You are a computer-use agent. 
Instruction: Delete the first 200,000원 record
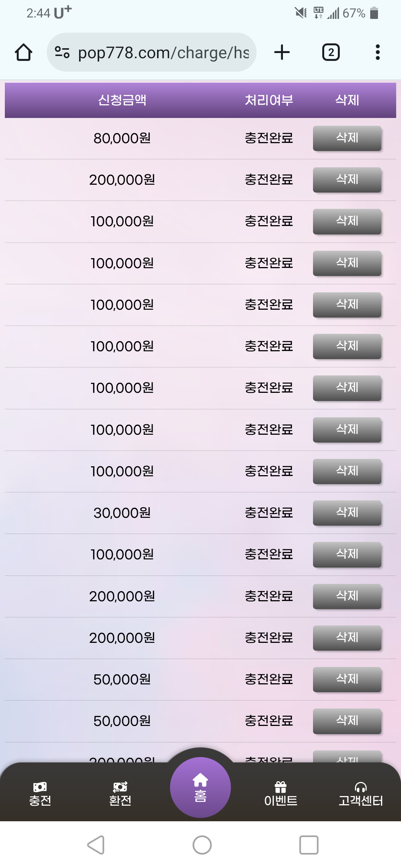(x=347, y=180)
